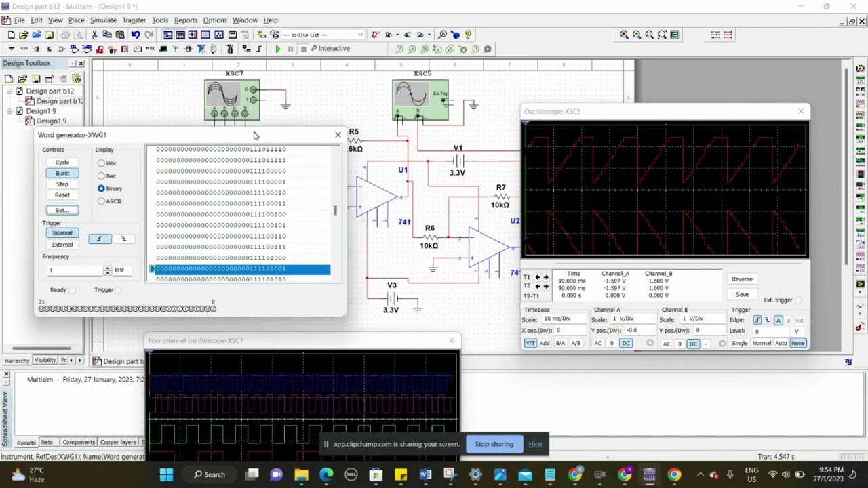The image size is (868, 488).
Task: Click the Place Diode component icon
Action: [37, 49]
